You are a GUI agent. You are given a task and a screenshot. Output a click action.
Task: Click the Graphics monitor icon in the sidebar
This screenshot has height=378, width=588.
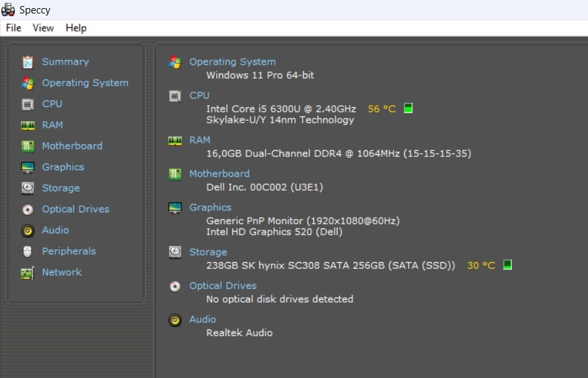click(28, 167)
